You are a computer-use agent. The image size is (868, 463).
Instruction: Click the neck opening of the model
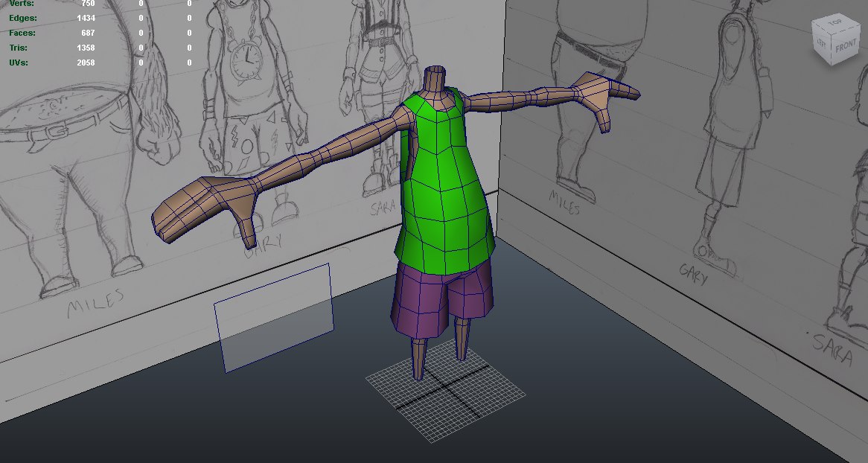pyautogui.click(x=436, y=72)
